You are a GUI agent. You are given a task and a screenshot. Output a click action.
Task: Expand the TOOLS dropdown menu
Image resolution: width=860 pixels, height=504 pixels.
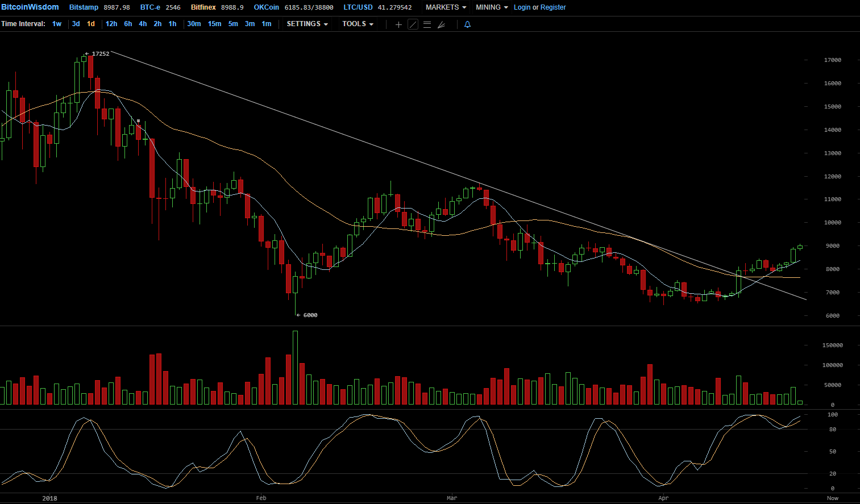click(358, 24)
